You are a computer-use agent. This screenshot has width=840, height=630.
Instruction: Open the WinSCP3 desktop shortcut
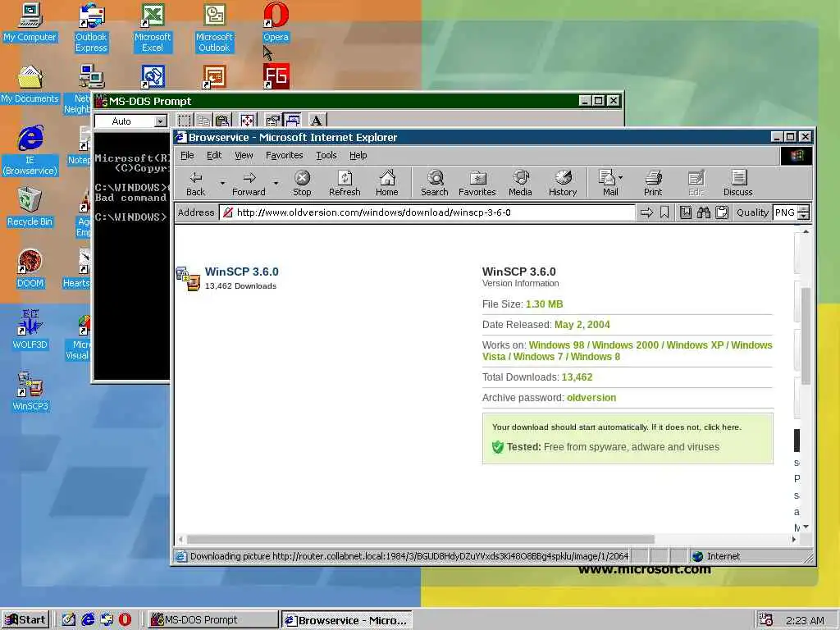click(30, 391)
